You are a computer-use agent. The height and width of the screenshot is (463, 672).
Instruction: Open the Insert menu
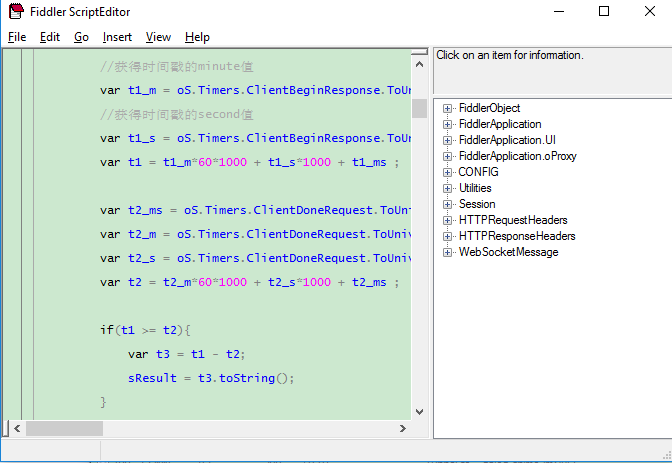[x=117, y=37]
